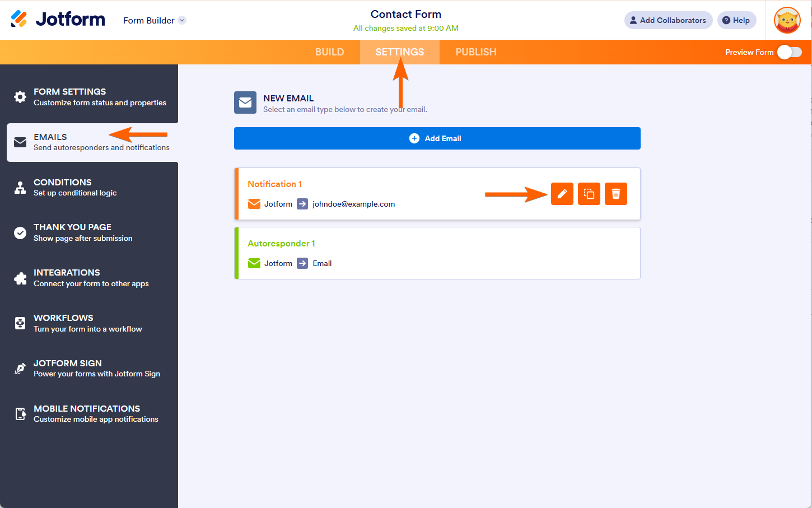This screenshot has width=812, height=508.
Task: Open the Workflows section
Action: (89, 323)
